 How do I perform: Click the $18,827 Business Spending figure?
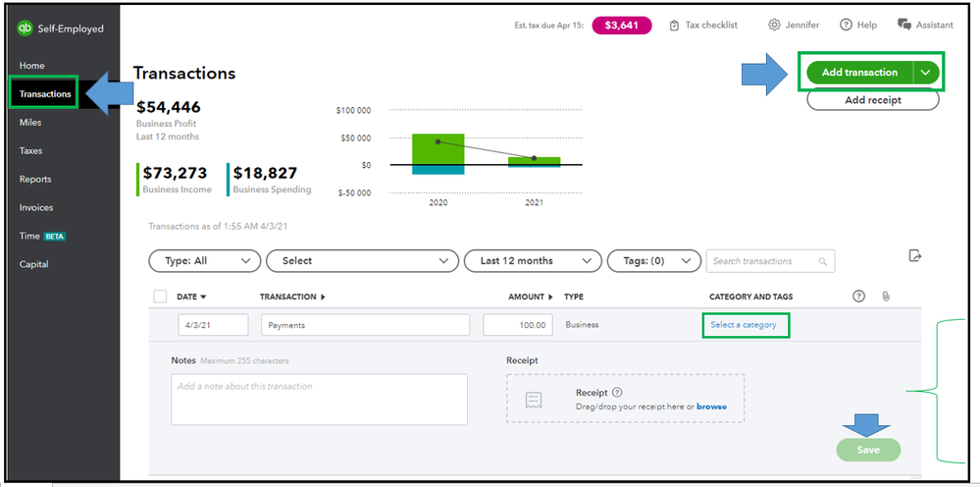[265, 173]
